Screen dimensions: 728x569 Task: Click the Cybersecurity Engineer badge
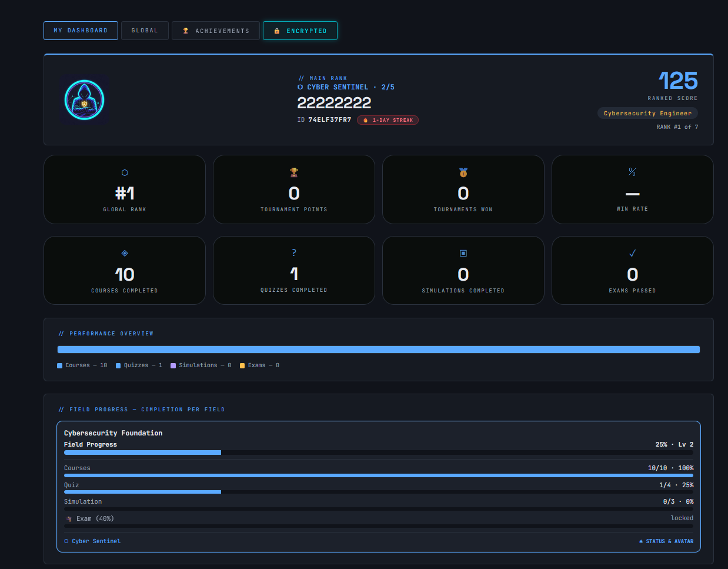coord(647,113)
